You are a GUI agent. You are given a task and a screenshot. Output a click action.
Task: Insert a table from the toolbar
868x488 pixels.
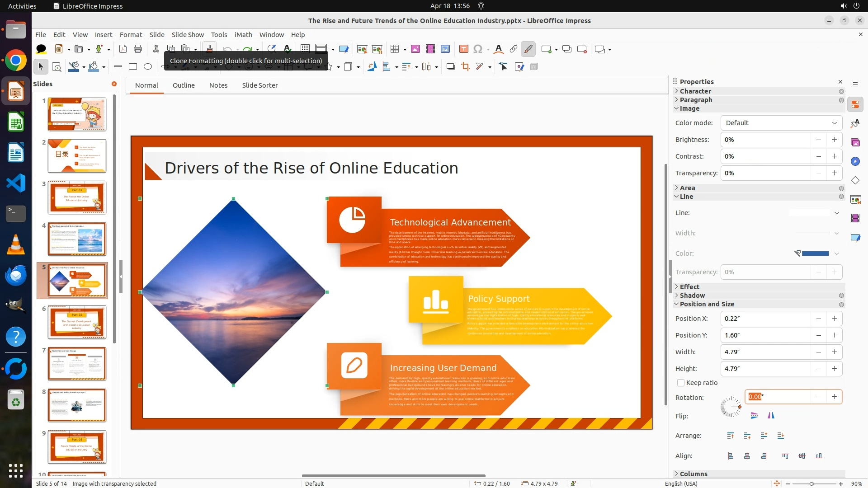coord(395,49)
